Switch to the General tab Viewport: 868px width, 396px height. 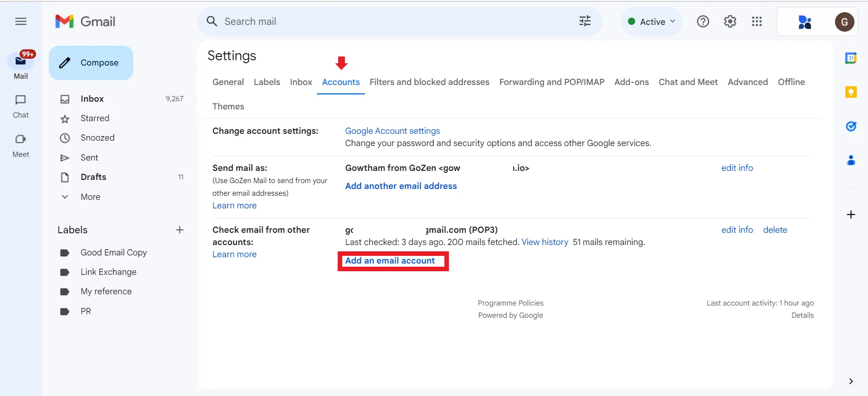click(228, 82)
